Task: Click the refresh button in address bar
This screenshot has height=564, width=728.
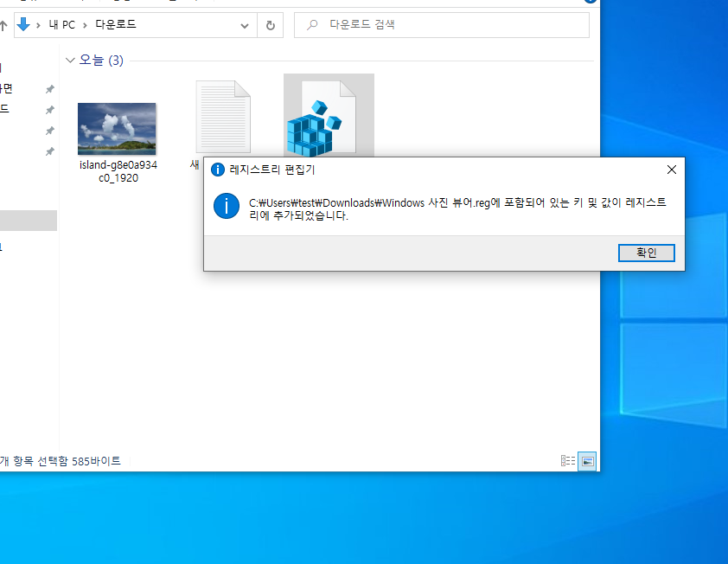Action: point(271,25)
